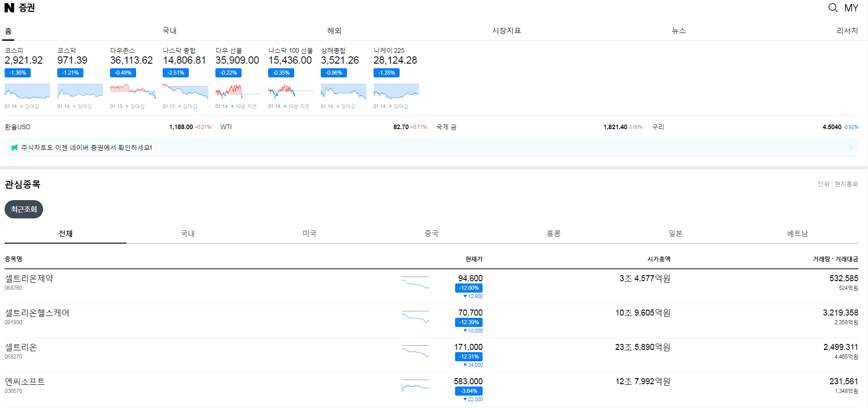
Task: Open the 환율USD exchange rate item
Action: 108,127
